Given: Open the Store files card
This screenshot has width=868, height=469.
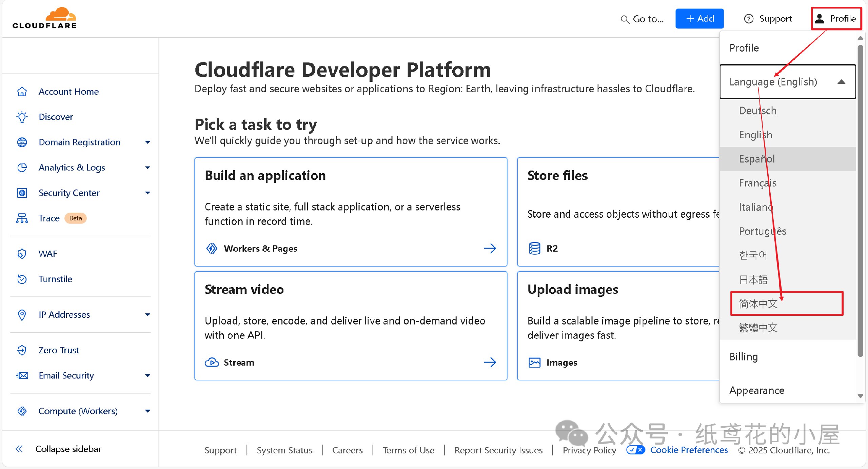Looking at the screenshot, I should point(618,212).
